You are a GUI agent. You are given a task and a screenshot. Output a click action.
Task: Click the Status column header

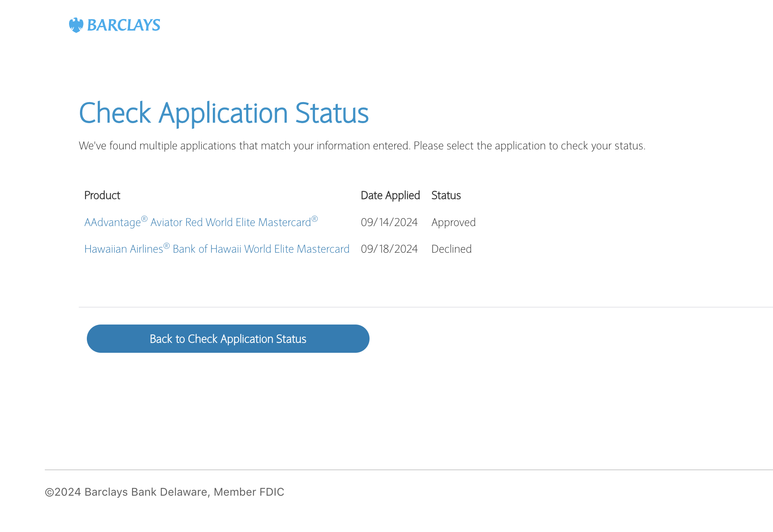(x=446, y=195)
